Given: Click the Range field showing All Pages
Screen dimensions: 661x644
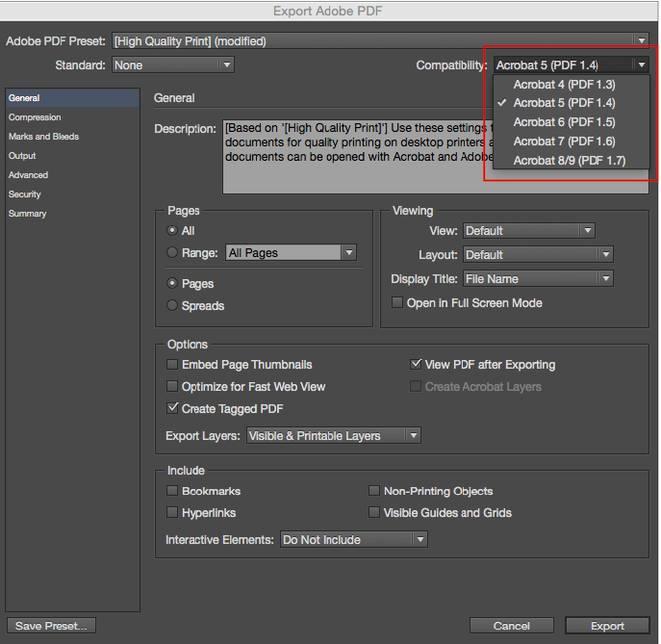Looking at the screenshot, I should tap(283, 252).
